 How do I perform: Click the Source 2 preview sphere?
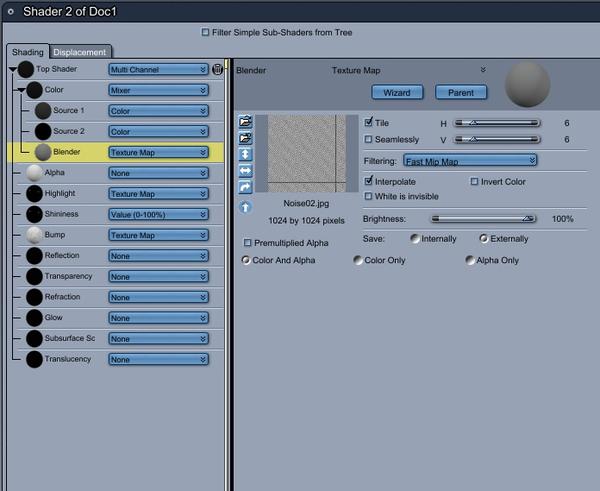43,131
